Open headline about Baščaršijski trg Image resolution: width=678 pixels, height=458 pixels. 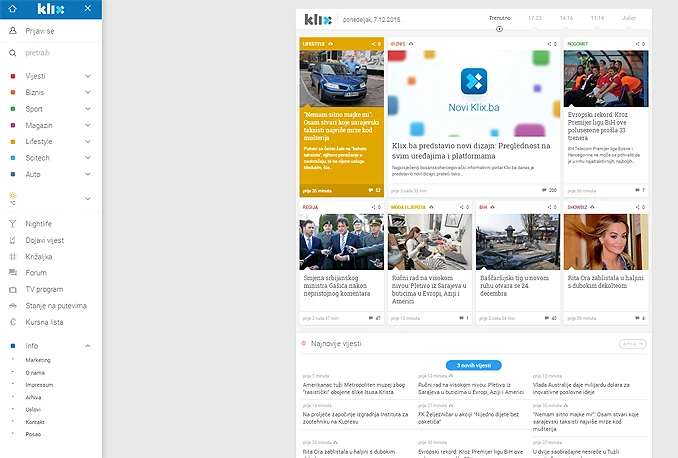[x=514, y=285]
